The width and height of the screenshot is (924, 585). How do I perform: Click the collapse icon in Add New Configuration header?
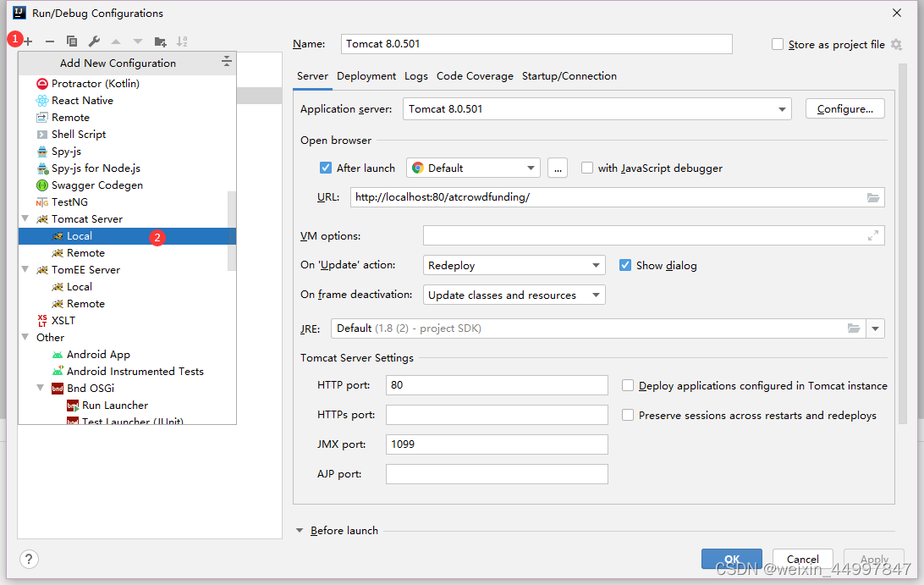[226, 61]
